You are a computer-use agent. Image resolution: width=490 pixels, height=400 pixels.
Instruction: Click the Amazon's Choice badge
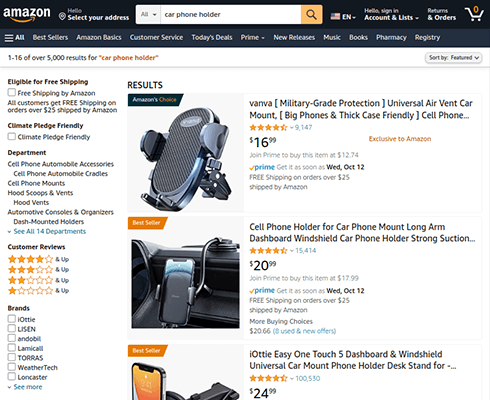[x=155, y=100]
